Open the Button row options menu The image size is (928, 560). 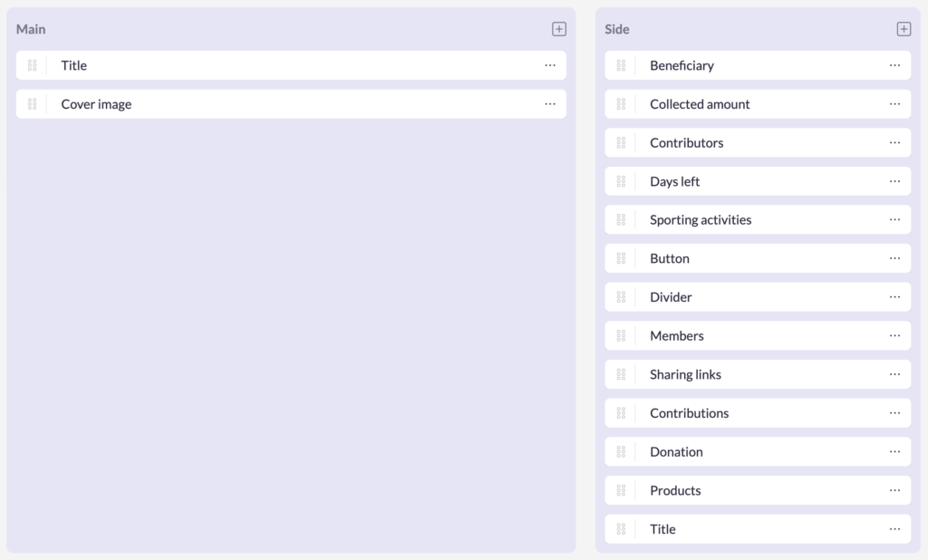click(894, 258)
